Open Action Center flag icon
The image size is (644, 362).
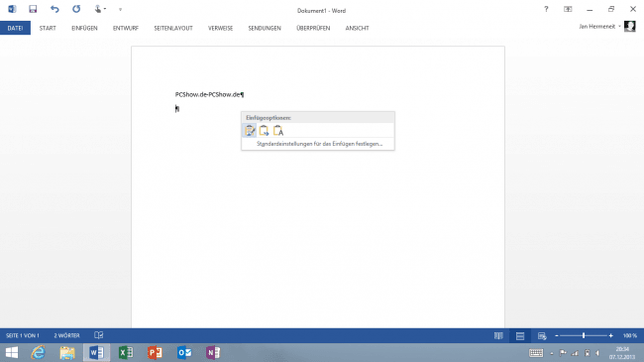pos(563,353)
